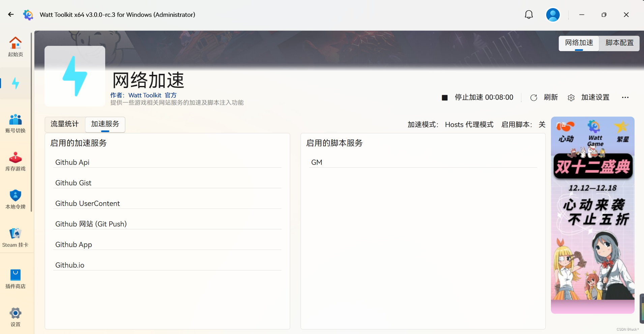Open the 起始页 home page
This screenshot has height=334, width=644.
[15, 46]
